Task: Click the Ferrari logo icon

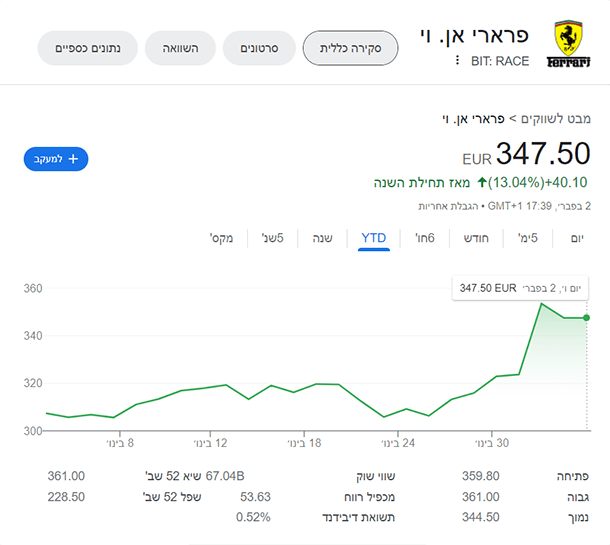Action: tap(568, 44)
